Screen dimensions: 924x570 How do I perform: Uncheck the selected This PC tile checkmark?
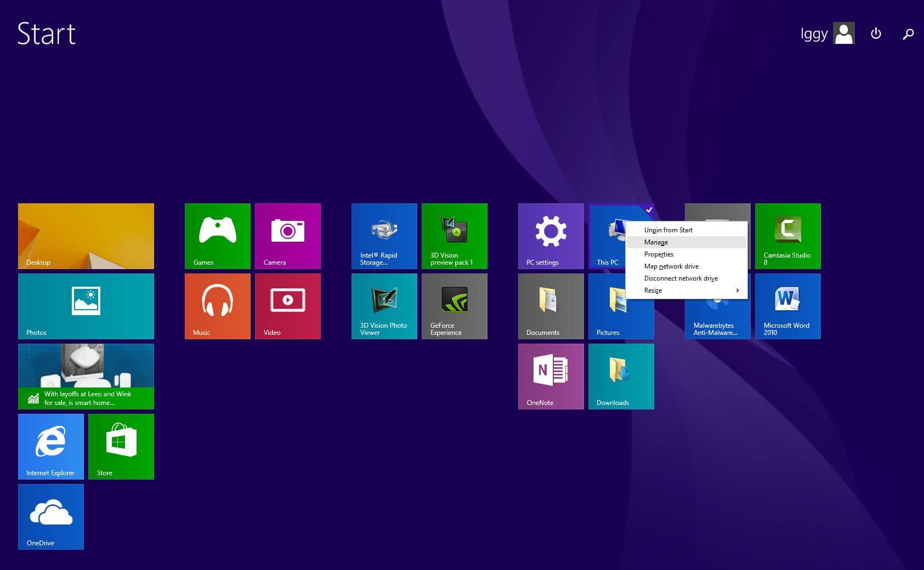[649, 209]
